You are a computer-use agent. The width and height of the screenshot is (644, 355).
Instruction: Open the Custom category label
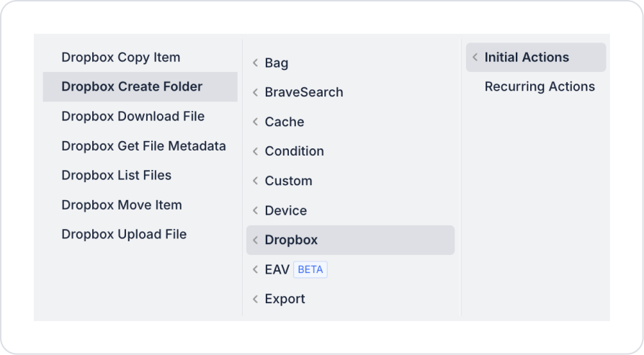click(x=288, y=181)
